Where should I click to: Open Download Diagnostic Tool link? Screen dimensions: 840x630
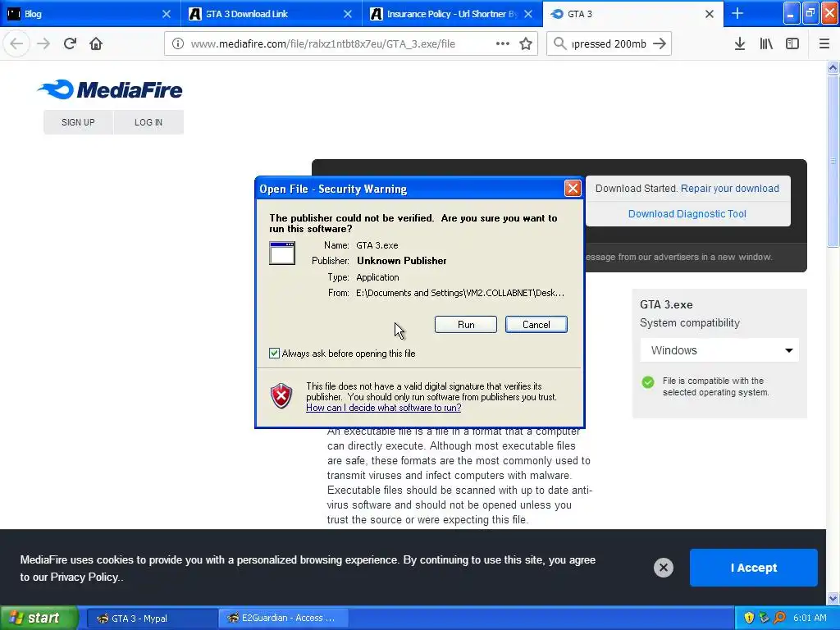click(x=687, y=214)
